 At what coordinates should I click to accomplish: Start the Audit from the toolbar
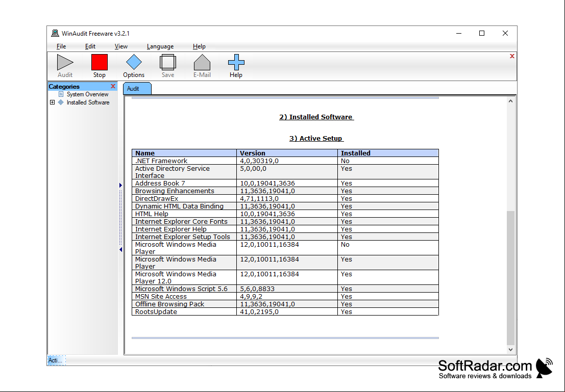65,66
